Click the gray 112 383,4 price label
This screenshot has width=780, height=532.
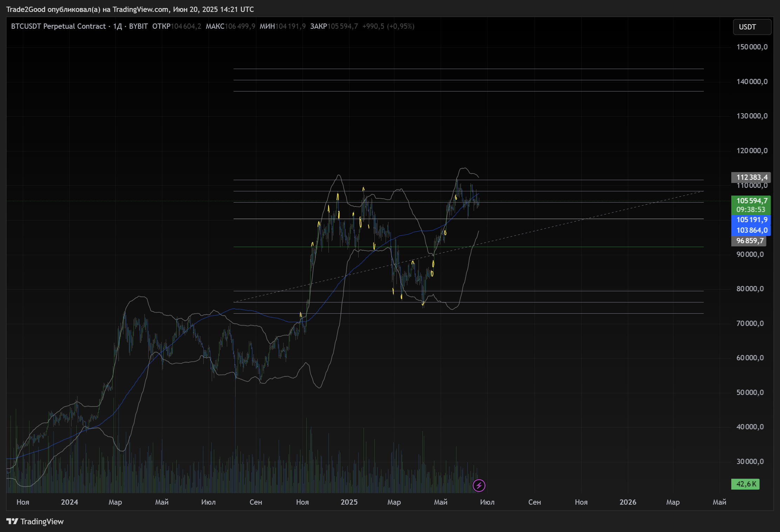pyautogui.click(x=751, y=177)
